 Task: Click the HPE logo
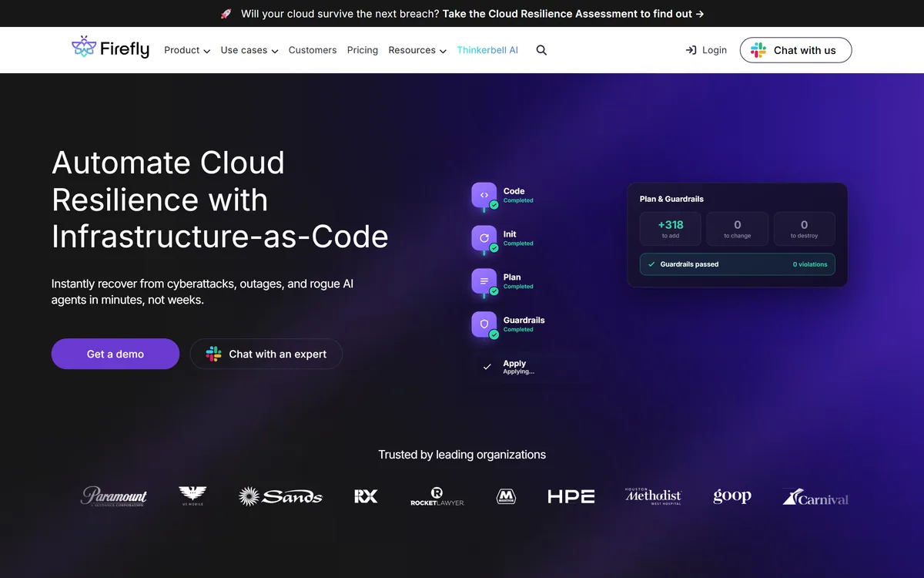point(571,496)
